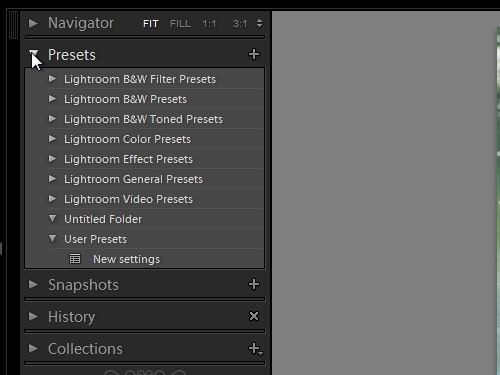
Task: Click the left panel grip handle
Action: pyautogui.click(x=13, y=25)
